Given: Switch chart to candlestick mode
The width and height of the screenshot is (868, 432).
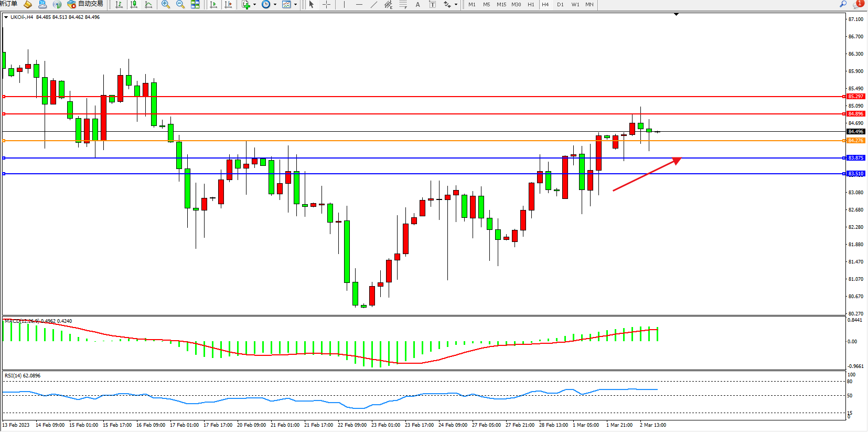Looking at the screenshot, I should [x=134, y=5].
